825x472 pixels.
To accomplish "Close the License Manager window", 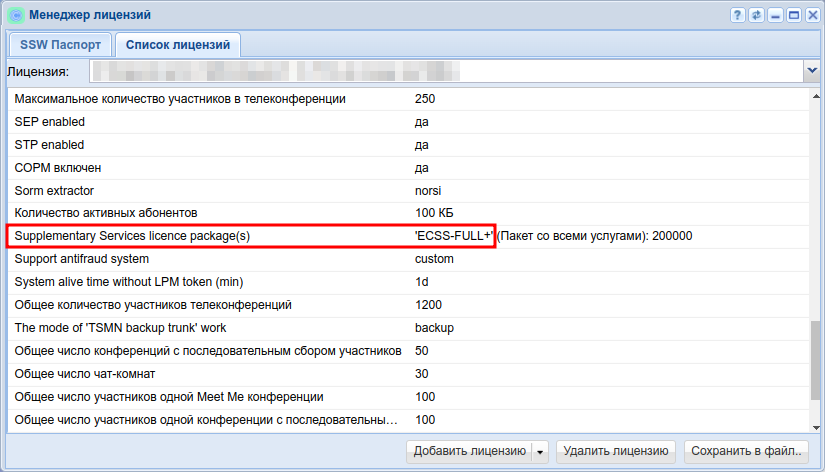I will point(810,15).
